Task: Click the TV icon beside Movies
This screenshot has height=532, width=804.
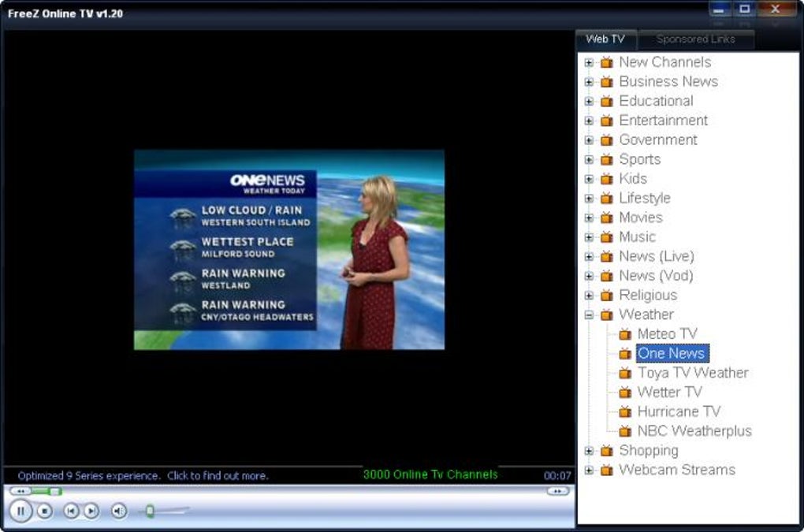Action: [607, 218]
